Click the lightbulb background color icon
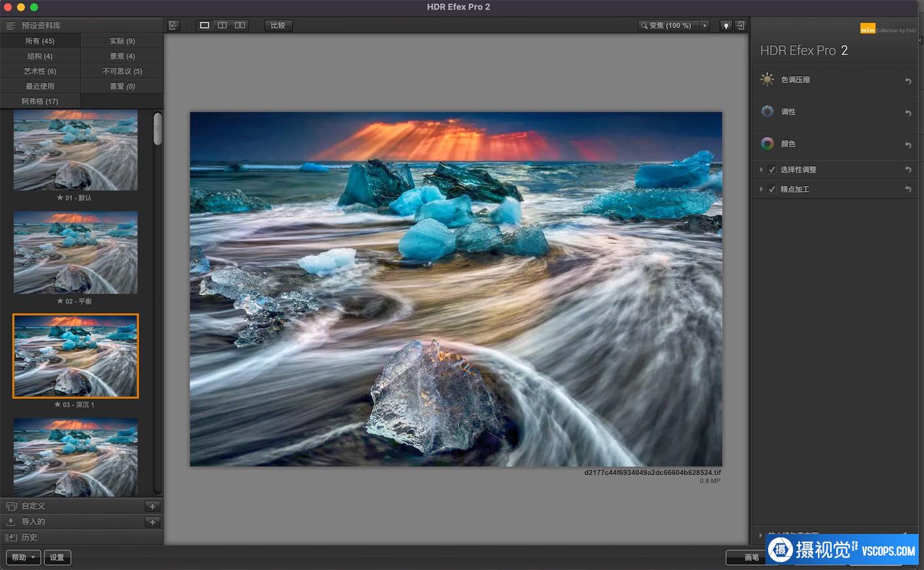This screenshot has height=570, width=924. point(726,26)
